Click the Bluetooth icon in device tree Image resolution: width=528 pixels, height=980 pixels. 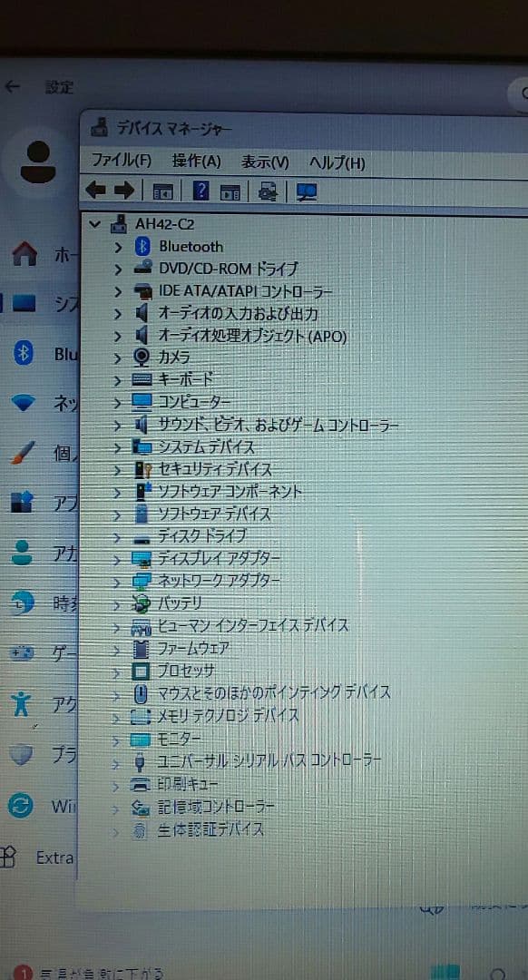coord(142,246)
